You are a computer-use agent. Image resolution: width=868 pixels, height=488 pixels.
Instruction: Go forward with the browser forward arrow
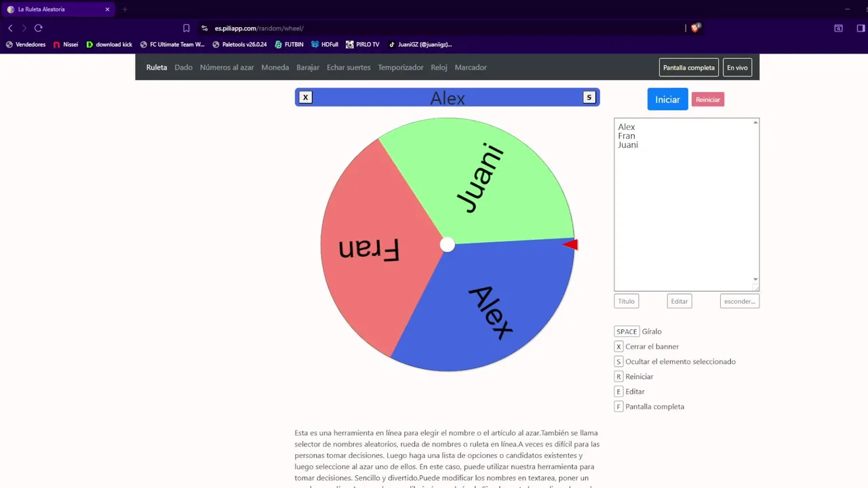click(x=24, y=28)
